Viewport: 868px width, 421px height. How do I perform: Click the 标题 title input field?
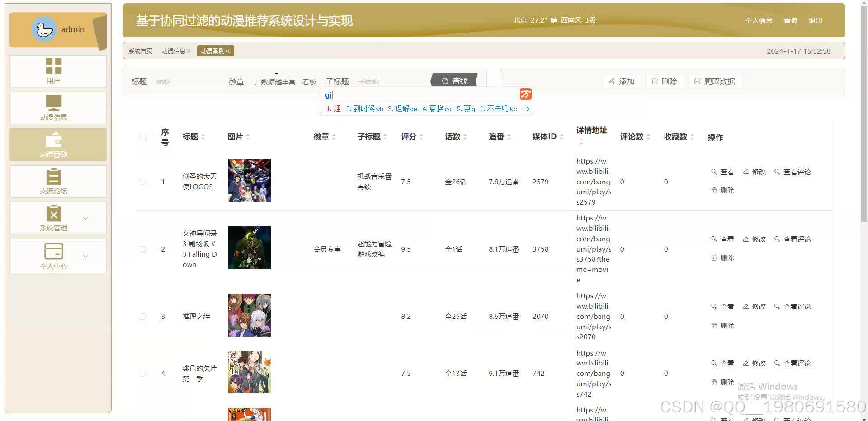point(188,81)
